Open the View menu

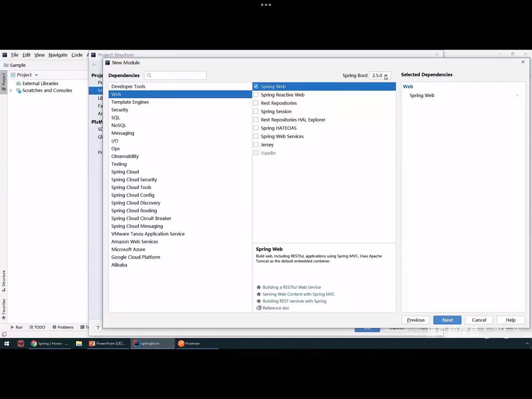point(39,55)
